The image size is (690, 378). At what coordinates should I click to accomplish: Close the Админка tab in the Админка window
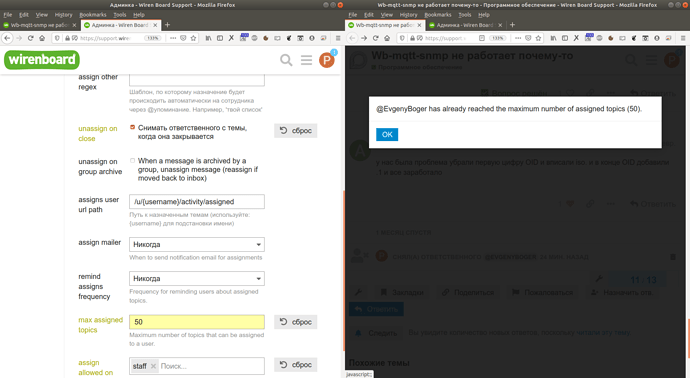[x=155, y=25]
